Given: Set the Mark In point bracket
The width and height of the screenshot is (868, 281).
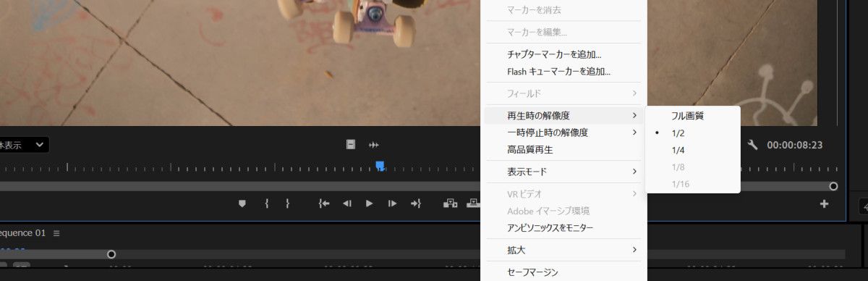Looking at the screenshot, I should click(x=267, y=204).
